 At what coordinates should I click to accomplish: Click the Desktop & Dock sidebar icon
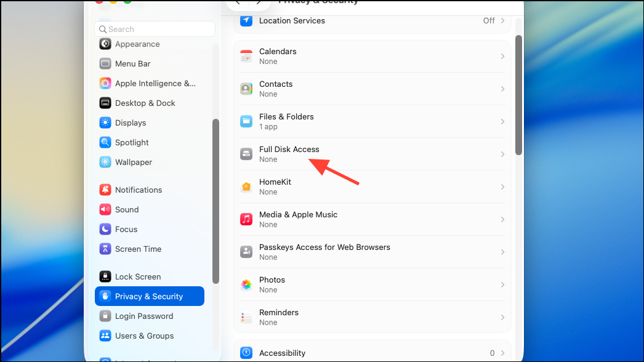[x=105, y=103]
